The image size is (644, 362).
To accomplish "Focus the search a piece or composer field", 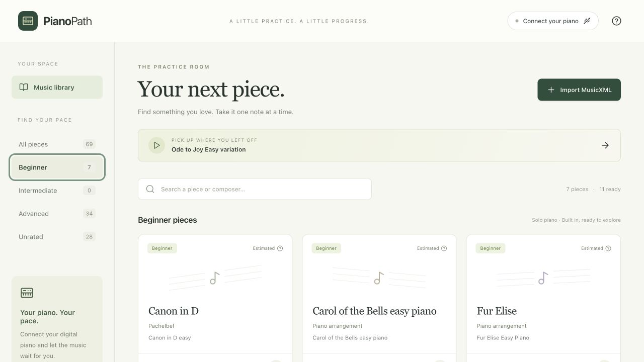I will click(255, 189).
